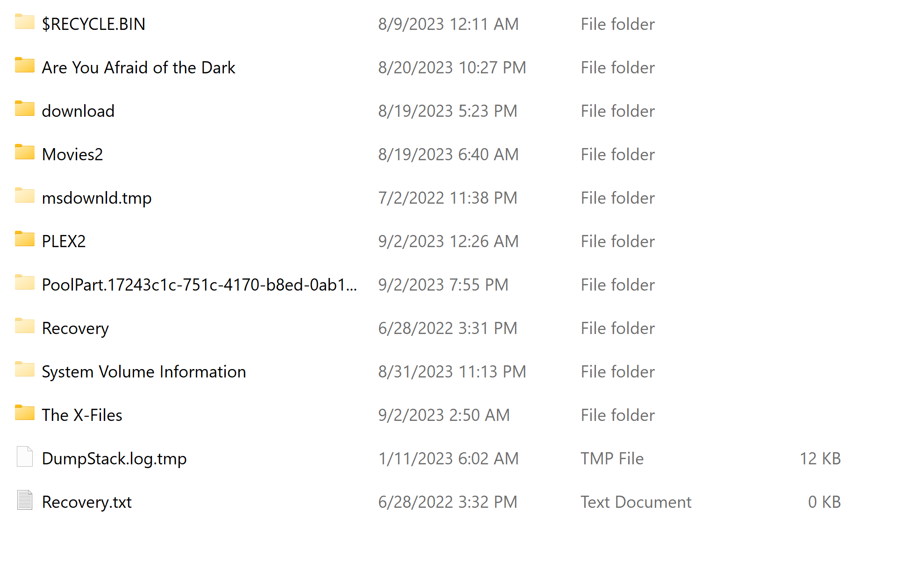Click the PLEX2 folder icon
Screen dimensions: 924x576
click(x=24, y=240)
